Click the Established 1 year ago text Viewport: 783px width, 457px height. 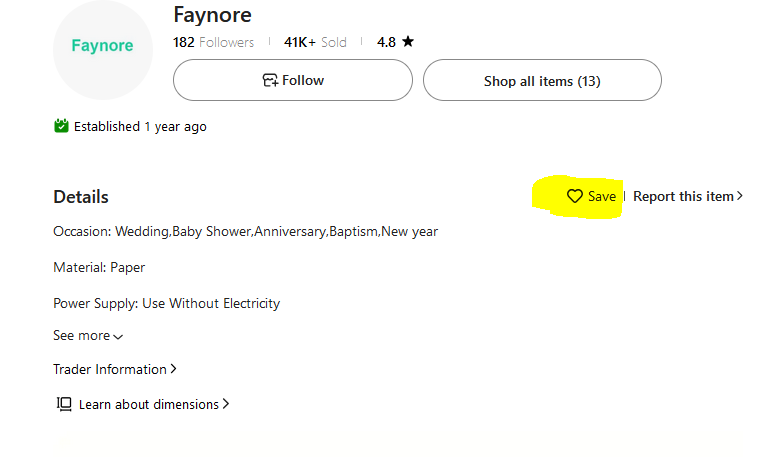[140, 127]
